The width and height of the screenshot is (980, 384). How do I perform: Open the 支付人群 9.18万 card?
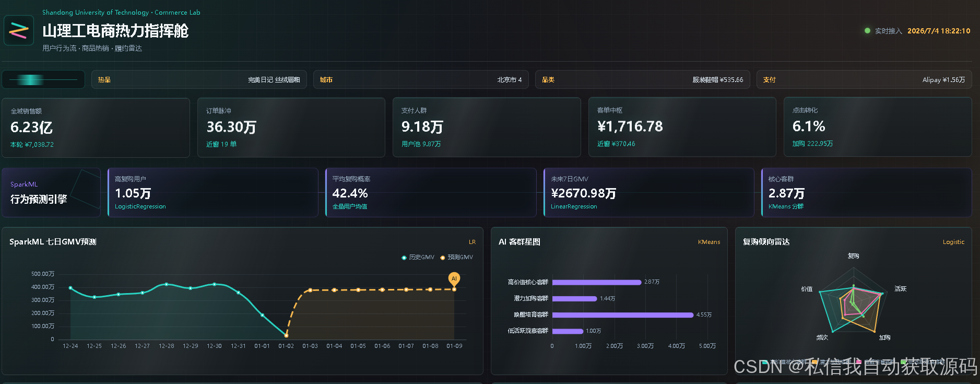[487, 127]
